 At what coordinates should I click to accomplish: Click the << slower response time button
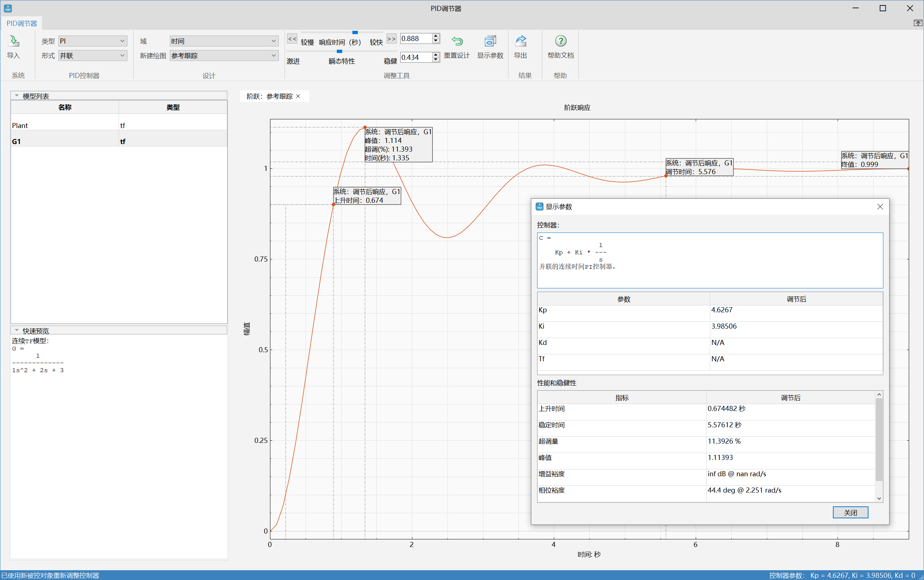click(x=292, y=39)
